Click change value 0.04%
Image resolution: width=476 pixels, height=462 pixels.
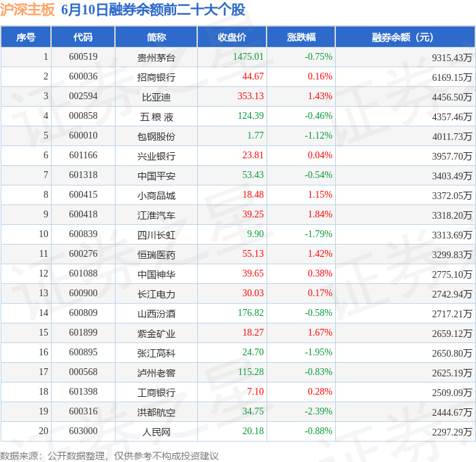[x=320, y=156]
